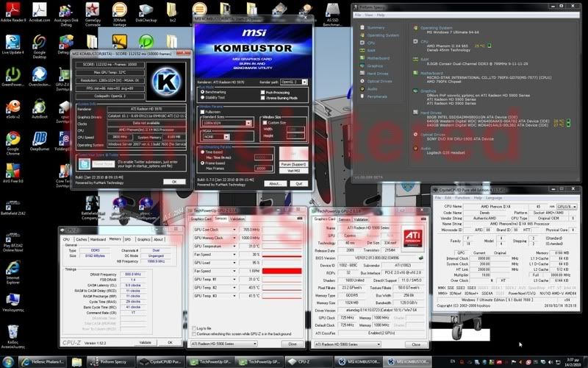This screenshot has height=368, width=588.
Task: Open GPU Temperature sensor dropdown arrow
Action: pyautogui.click(x=234, y=246)
